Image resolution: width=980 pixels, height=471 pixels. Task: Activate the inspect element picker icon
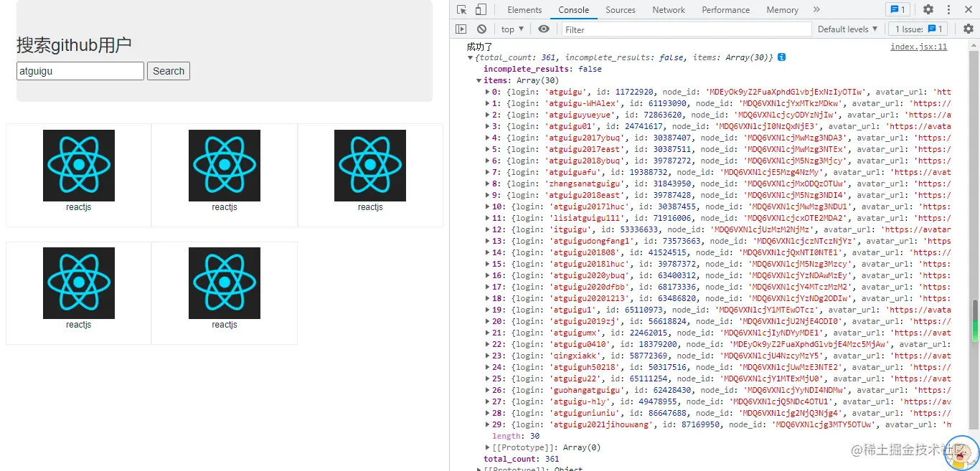(x=461, y=10)
